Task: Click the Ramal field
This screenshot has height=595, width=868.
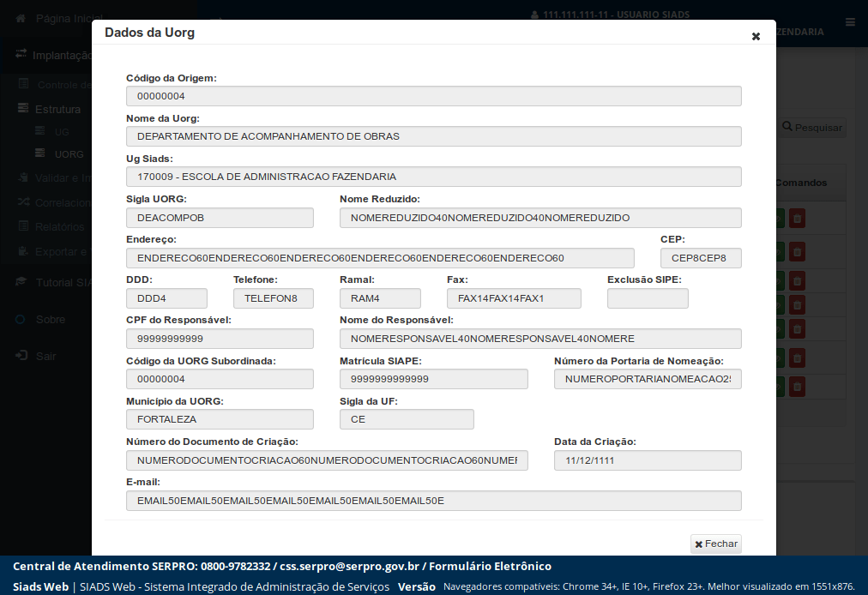Action: tap(380, 298)
